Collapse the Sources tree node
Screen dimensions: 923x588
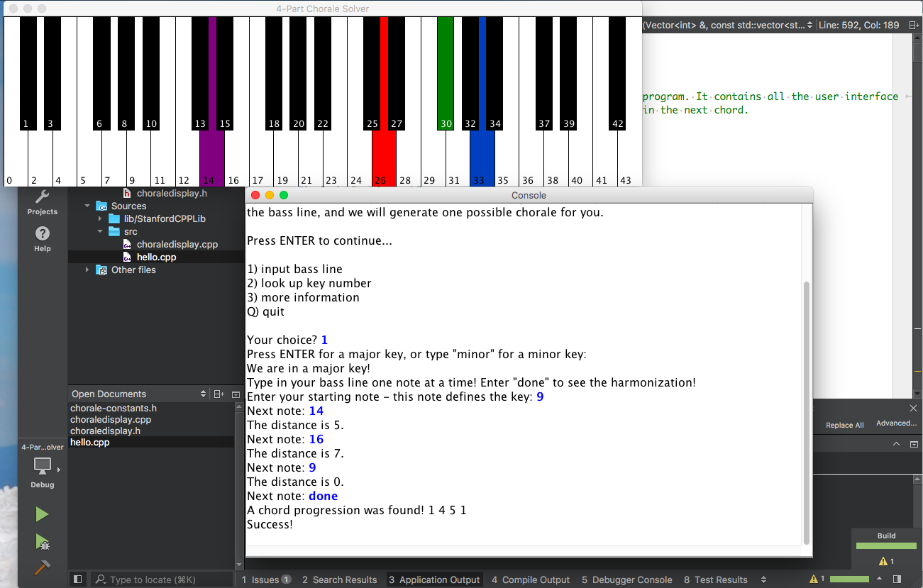pos(87,206)
